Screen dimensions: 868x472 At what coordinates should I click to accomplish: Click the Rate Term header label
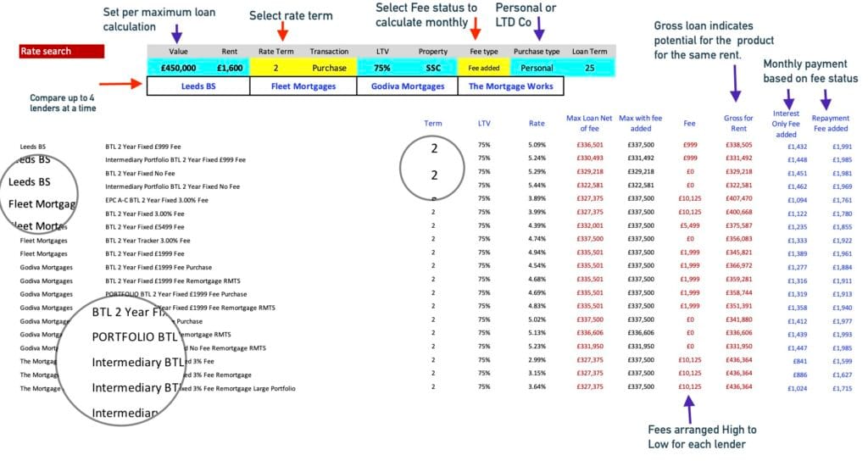coord(275,52)
